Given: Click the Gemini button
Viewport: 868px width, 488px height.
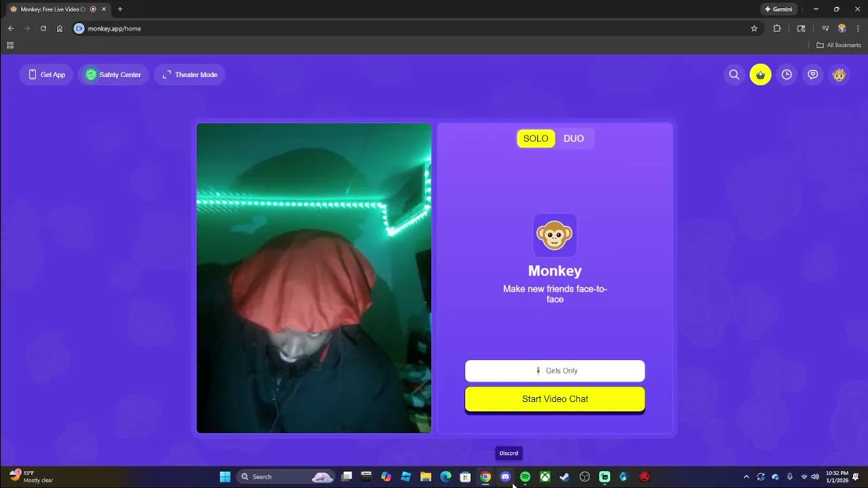Looking at the screenshot, I should click(x=778, y=9).
